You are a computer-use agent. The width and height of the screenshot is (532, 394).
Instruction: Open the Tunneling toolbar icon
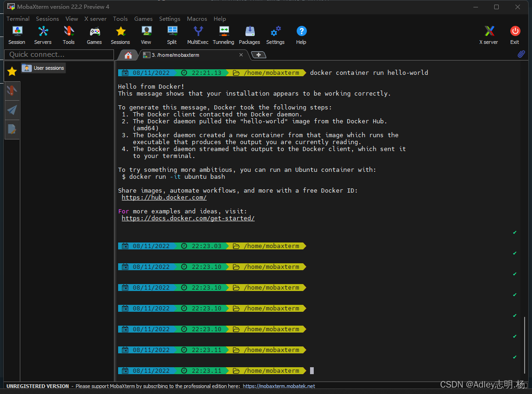224,35
